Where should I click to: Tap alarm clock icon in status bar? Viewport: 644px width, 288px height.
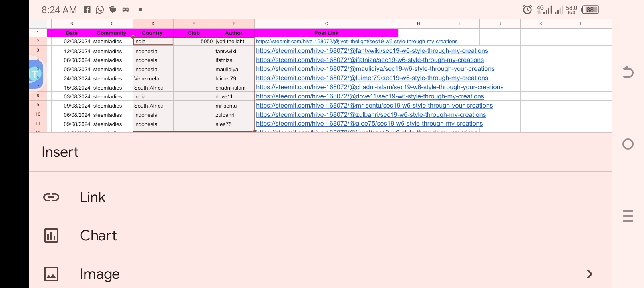click(527, 10)
